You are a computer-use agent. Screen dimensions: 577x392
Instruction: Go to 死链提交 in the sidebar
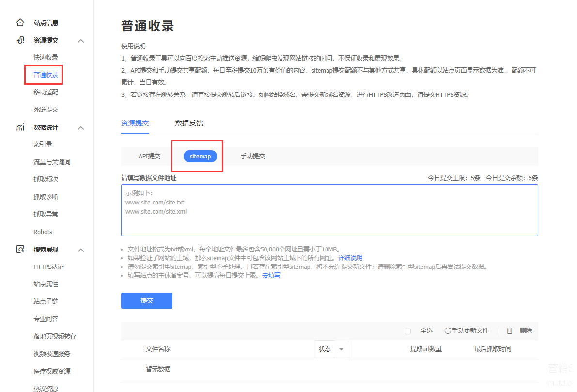pos(46,110)
